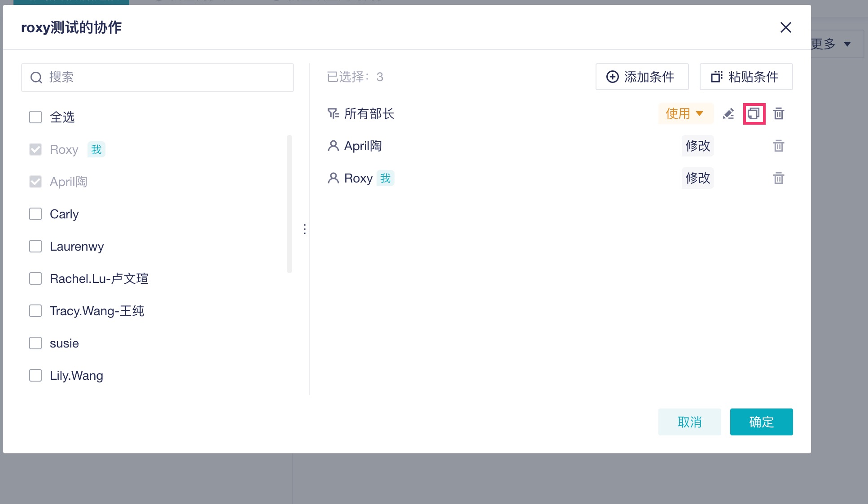Confirm with the 确定 button
Screen dimensions: 868x504
761,422
